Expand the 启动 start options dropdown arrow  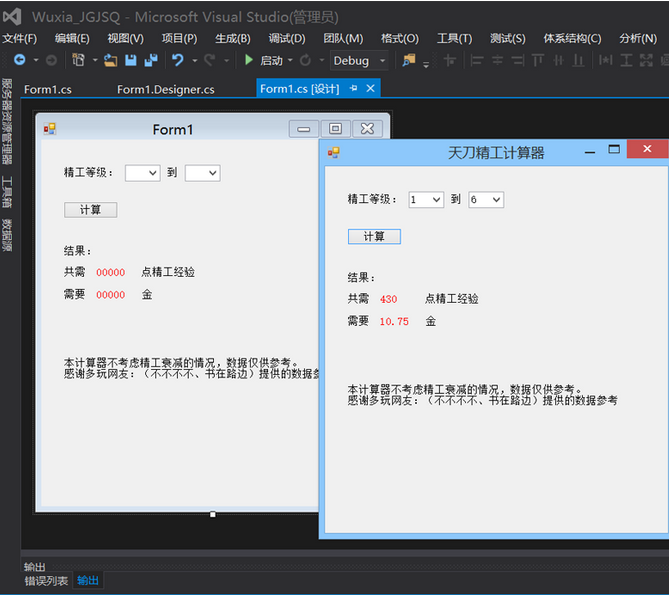click(290, 60)
